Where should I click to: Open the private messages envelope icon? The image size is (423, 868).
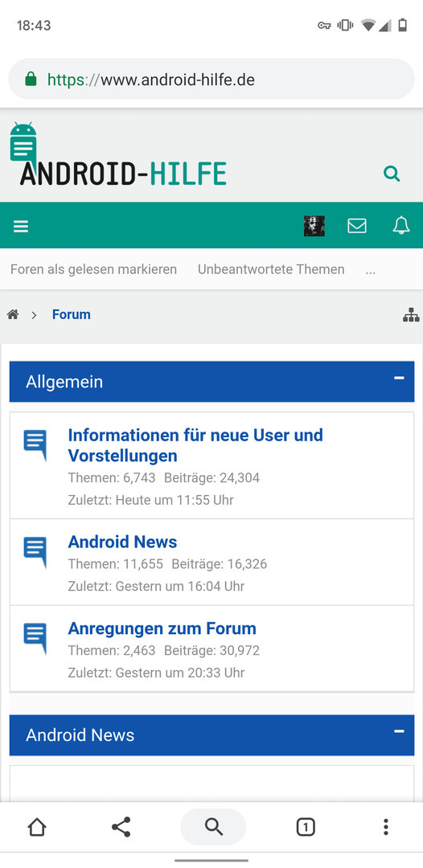(356, 226)
